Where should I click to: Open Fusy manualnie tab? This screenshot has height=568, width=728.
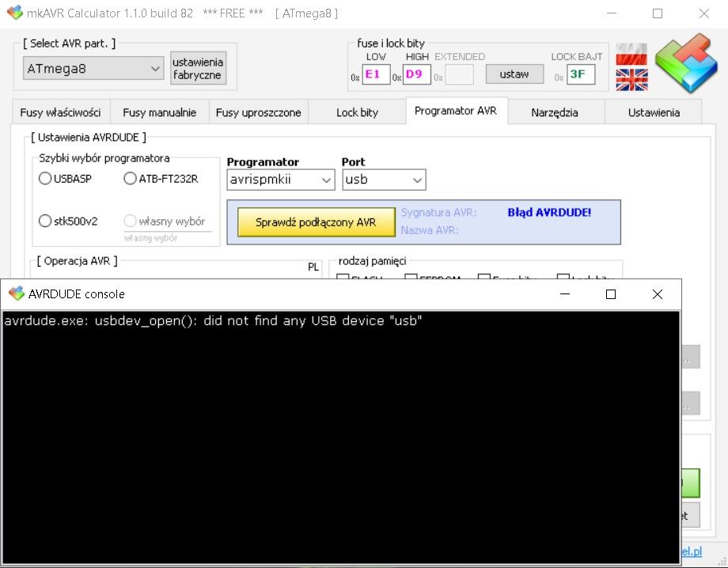tap(159, 112)
